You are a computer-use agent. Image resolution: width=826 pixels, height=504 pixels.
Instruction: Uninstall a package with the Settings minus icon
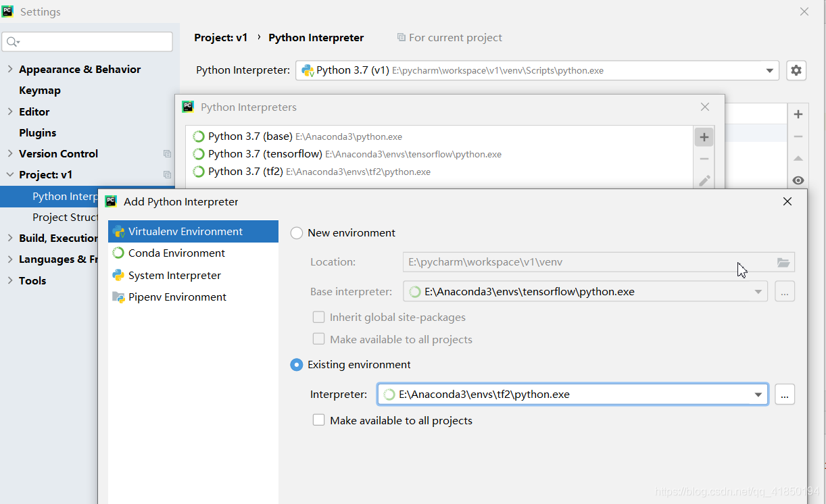[x=798, y=136]
